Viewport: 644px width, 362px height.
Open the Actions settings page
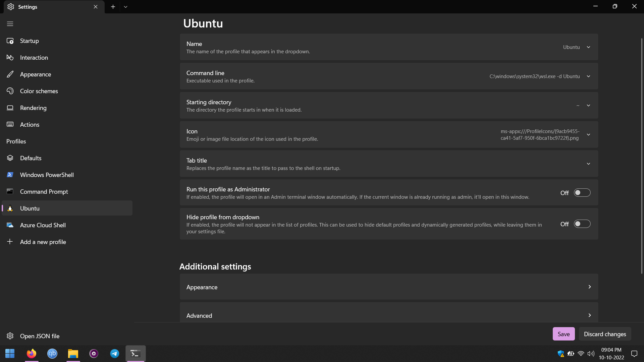30,124
